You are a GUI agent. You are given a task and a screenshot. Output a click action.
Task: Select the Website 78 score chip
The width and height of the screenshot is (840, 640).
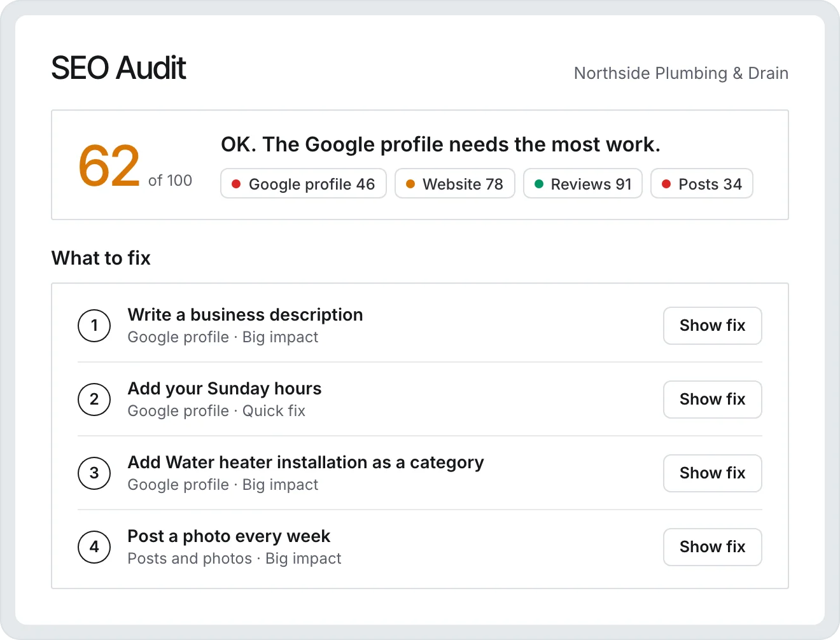click(x=455, y=183)
